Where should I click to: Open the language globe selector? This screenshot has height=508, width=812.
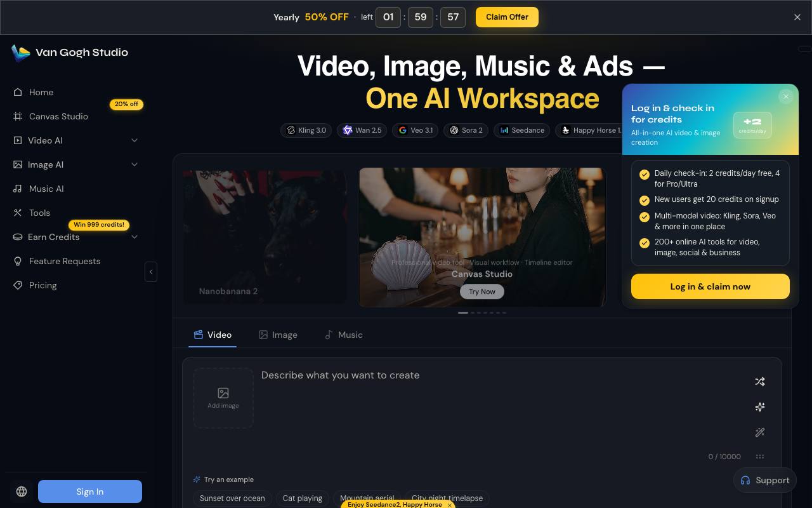22,491
